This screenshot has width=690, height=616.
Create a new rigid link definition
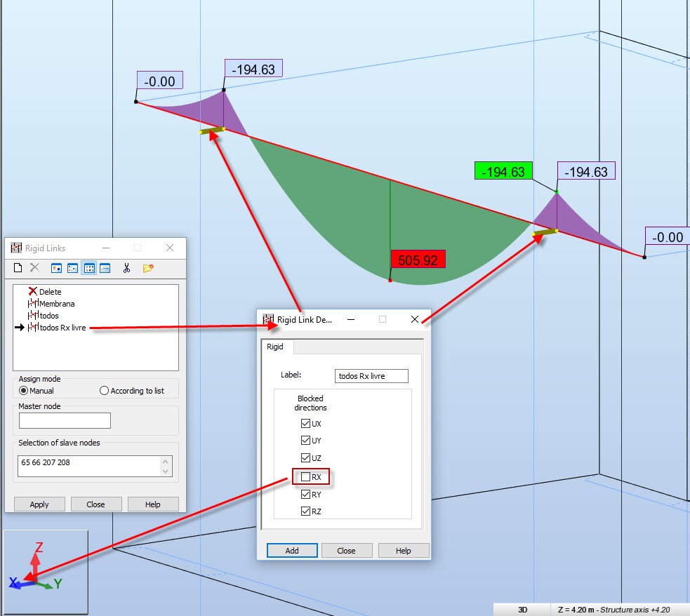pos(17,267)
